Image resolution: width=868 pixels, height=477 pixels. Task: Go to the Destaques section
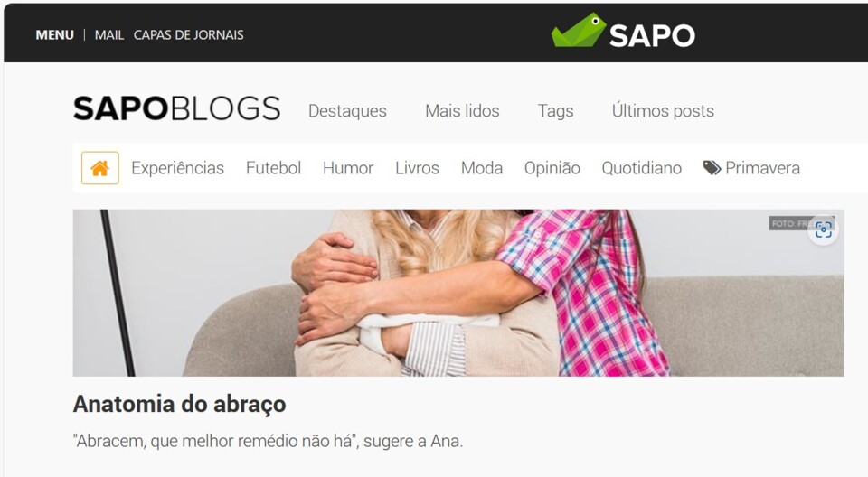pos(347,111)
